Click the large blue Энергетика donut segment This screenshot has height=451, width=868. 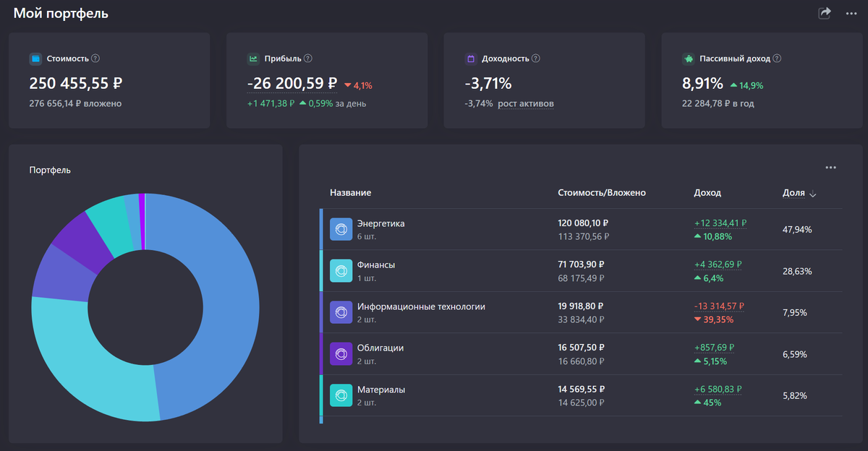tap(230, 304)
